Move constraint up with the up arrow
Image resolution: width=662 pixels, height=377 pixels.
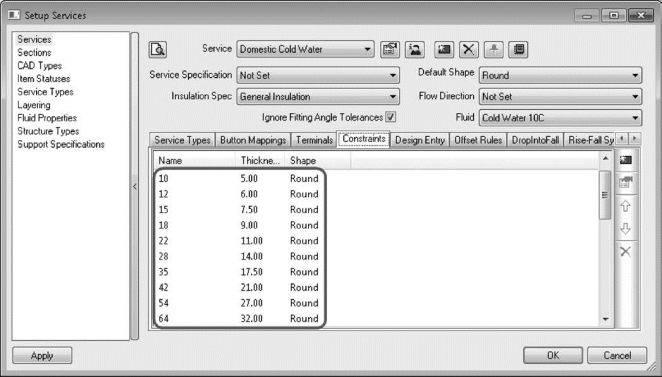point(626,206)
